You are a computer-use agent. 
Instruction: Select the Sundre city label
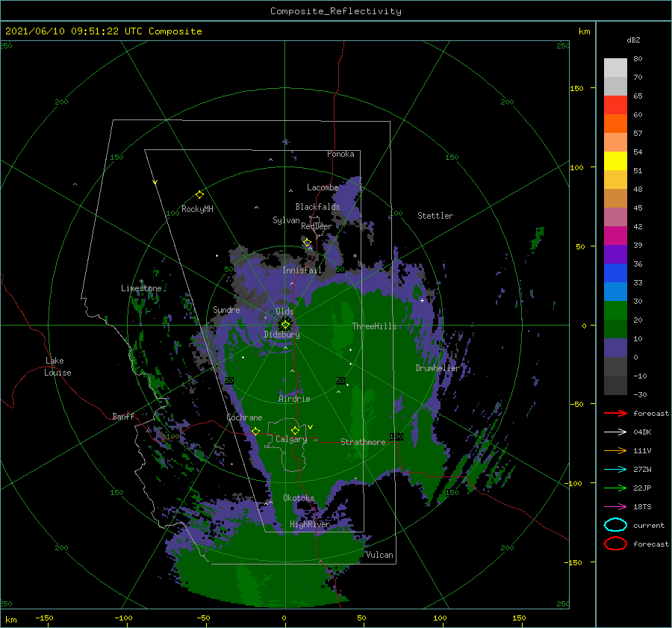226,309
